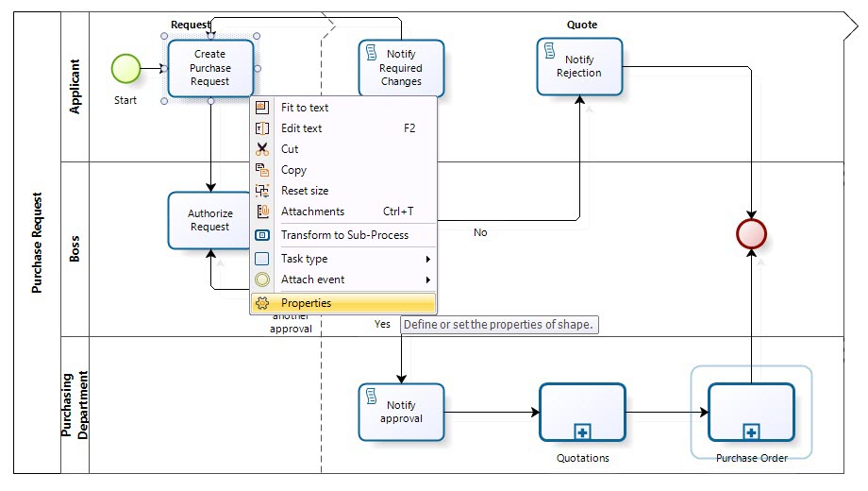This screenshot has width=868, height=491.
Task: Select the Notify Rejection task
Action: coord(579,66)
